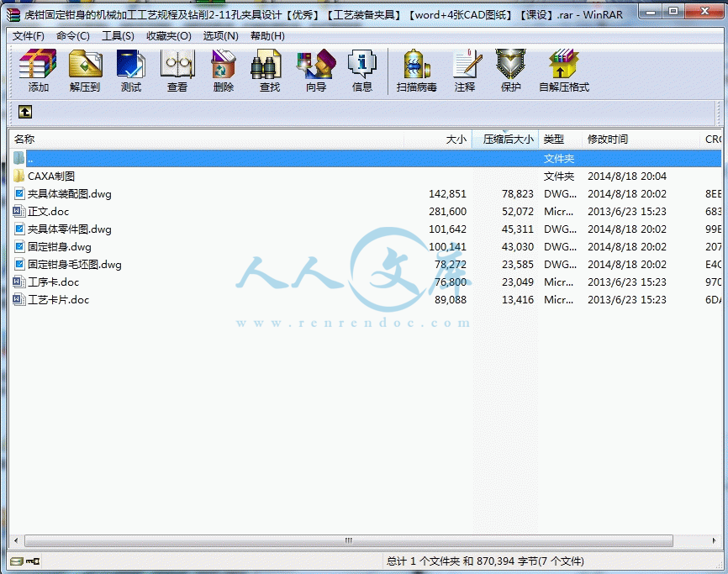Click the SFX (自解压格式) icon

(x=564, y=64)
